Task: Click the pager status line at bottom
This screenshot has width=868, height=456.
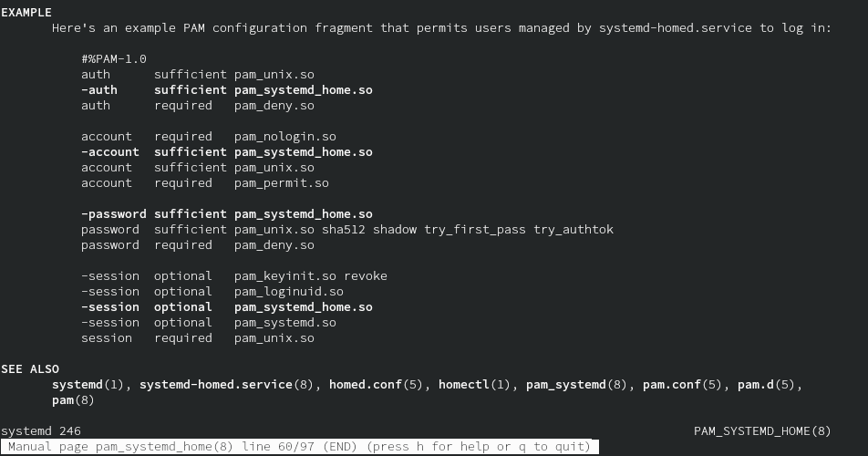Action: click(301, 447)
